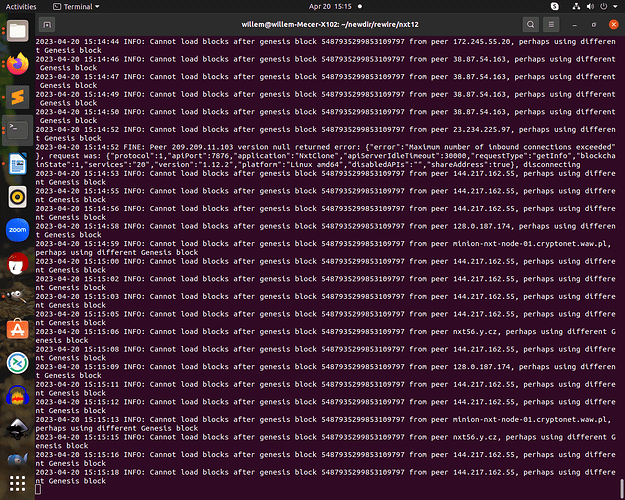Click the 15:14:52 INFO line with peer 23.234.225.97
Screen dimensions: 625x500
click(x=325, y=134)
